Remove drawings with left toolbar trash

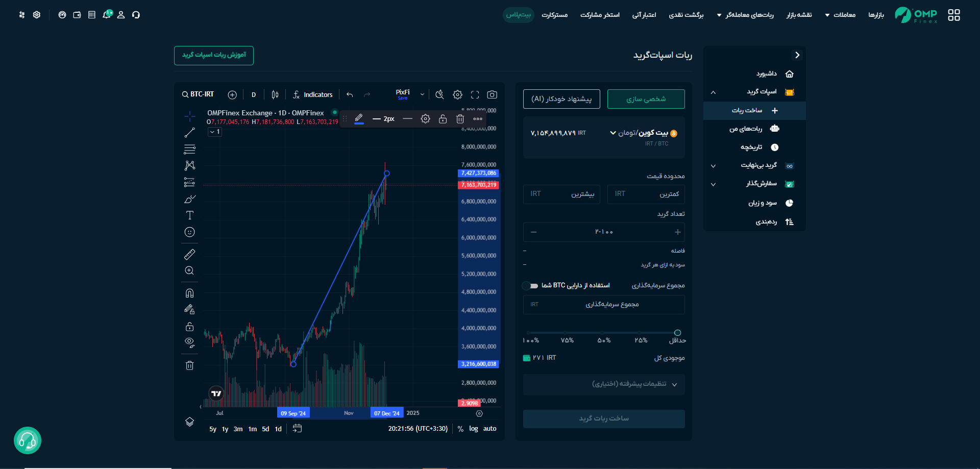click(189, 365)
